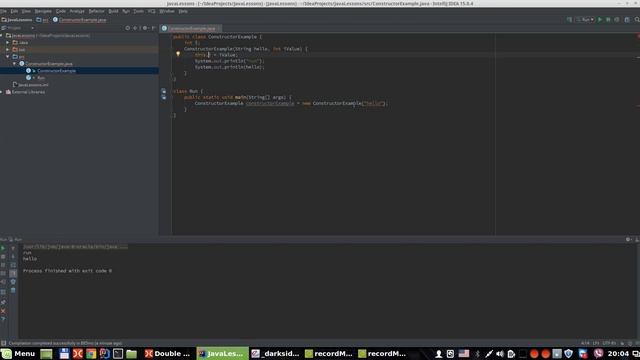This screenshot has height=360, width=640.
Task: Open Project Structure from toolbar icon
Action: 627,20
